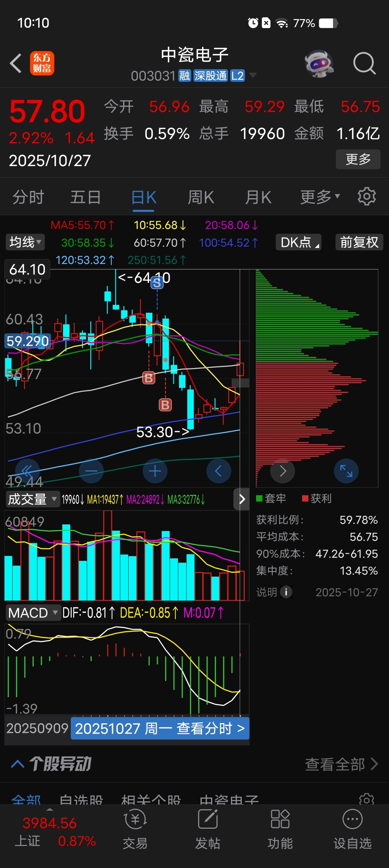Select the 相关个股 filter tab
Screen dimensions: 389x868
(x=151, y=800)
